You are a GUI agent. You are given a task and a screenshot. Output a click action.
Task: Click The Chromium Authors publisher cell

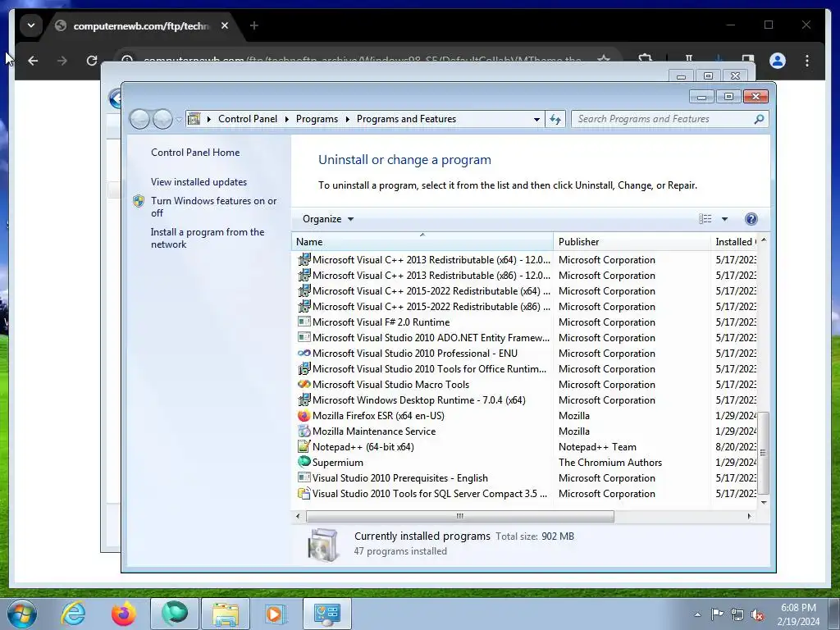coord(609,462)
